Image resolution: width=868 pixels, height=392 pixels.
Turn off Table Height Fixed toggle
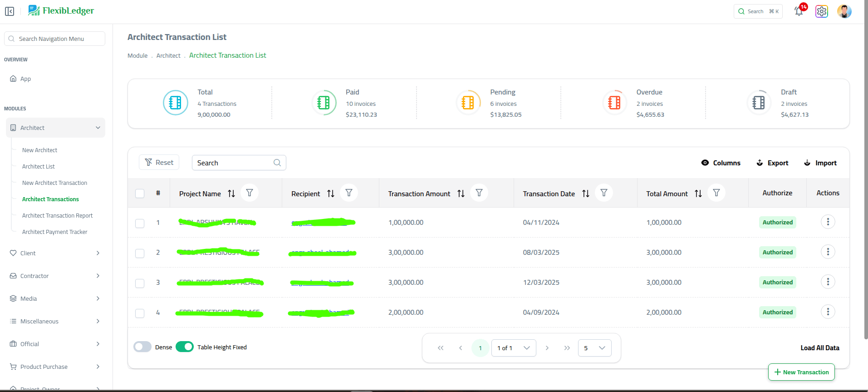[185, 347]
